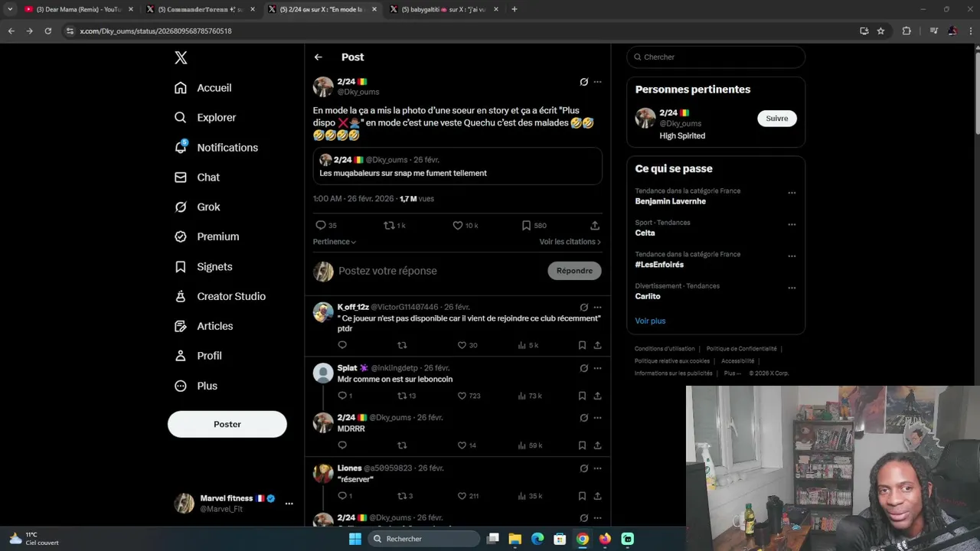The width and height of the screenshot is (980, 551).
Task: Click the Chercher search field
Action: [716, 57]
